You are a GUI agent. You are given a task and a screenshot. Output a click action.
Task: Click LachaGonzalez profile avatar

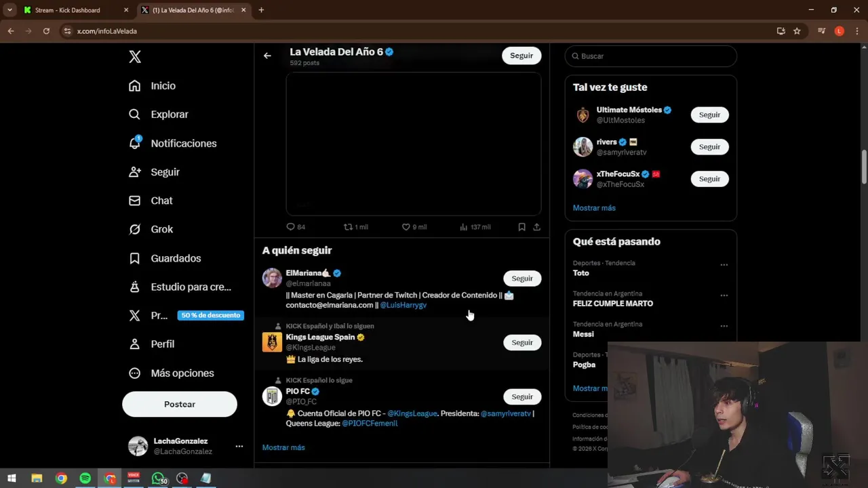coord(138,446)
